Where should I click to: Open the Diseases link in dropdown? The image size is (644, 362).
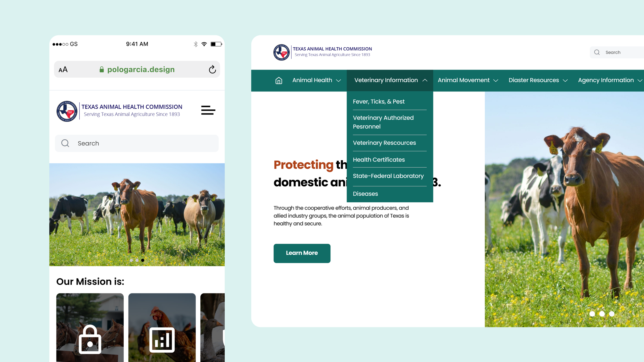[365, 194]
